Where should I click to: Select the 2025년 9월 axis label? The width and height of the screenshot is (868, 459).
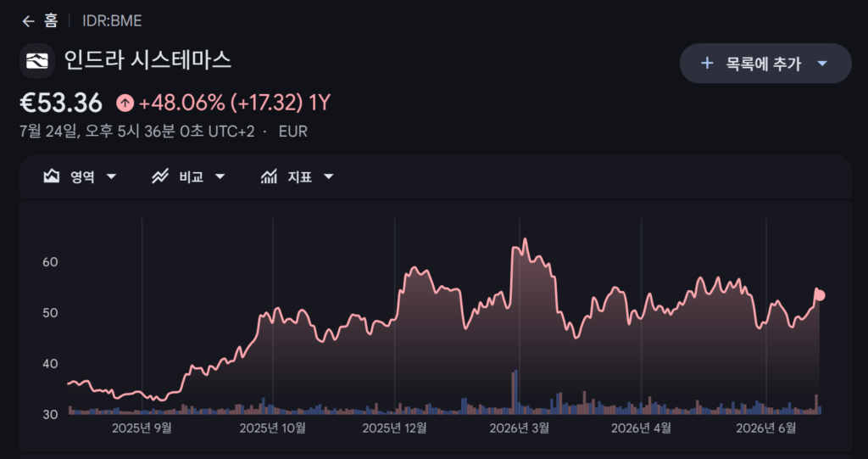142,428
